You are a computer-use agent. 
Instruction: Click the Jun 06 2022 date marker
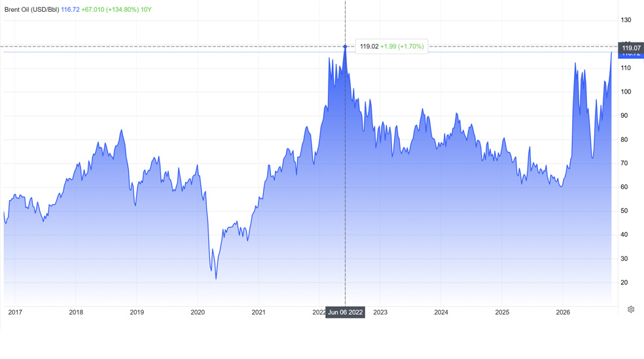[x=346, y=312]
